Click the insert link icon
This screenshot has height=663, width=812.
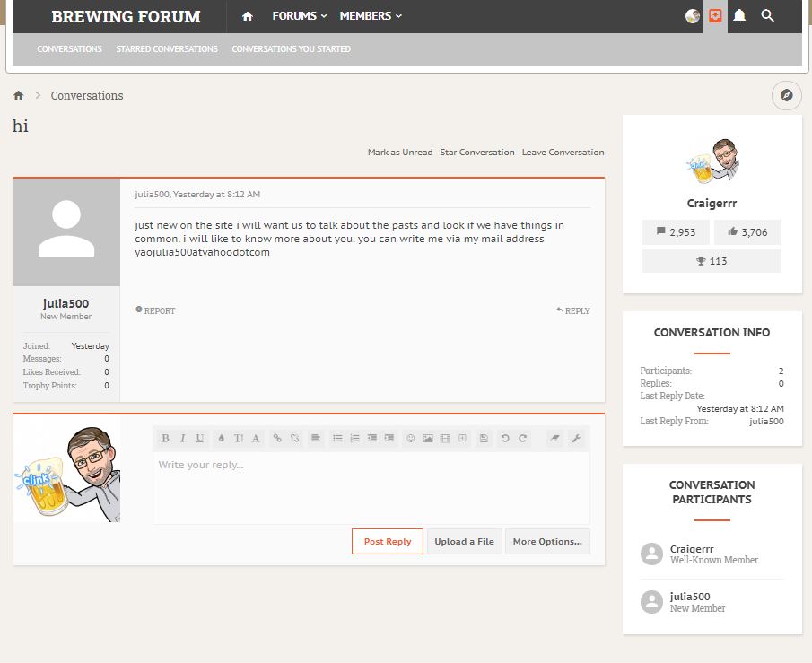(x=277, y=439)
